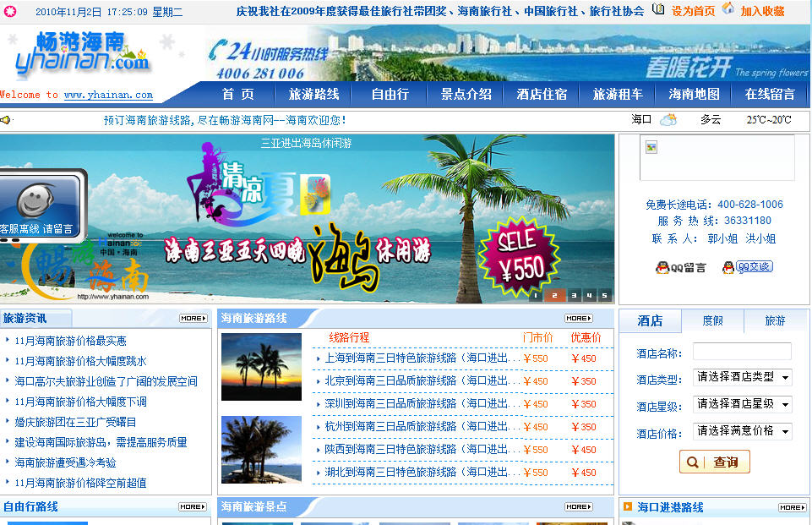Click the speaker icon beside the announcement
The image size is (812, 525).
coord(7,120)
